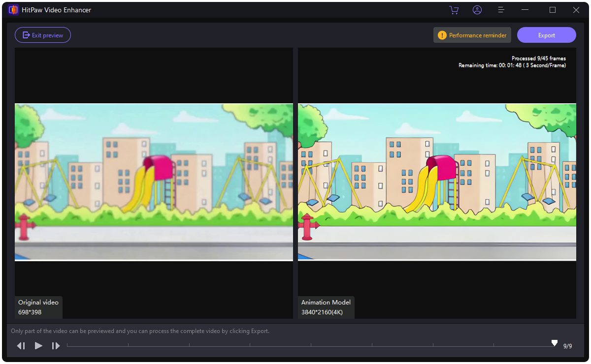Click the Processed 9/45 frames text
This screenshot has height=364, width=591.
click(x=539, y=59)
